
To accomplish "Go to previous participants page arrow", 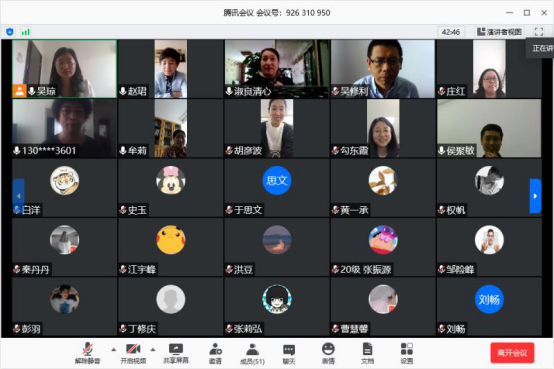I will point(18,196).
